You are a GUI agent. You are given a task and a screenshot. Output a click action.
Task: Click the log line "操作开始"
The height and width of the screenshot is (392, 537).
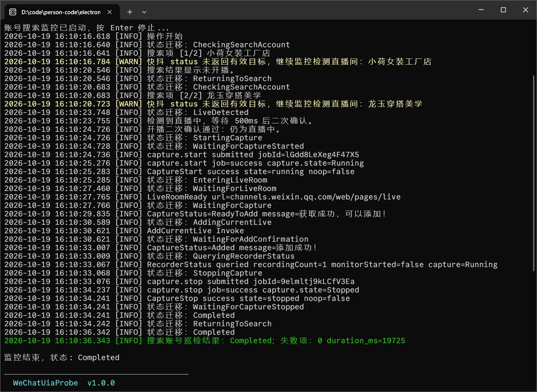[93, 36]
